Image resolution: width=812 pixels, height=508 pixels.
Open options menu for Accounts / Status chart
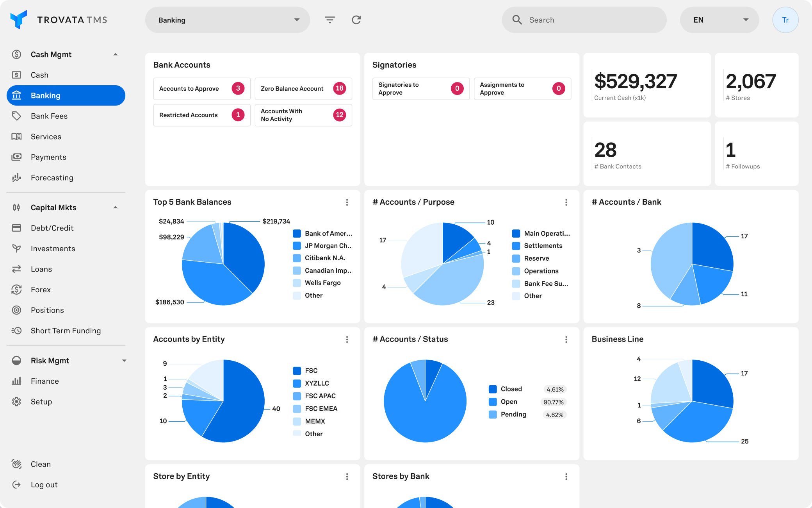(566, 340)
